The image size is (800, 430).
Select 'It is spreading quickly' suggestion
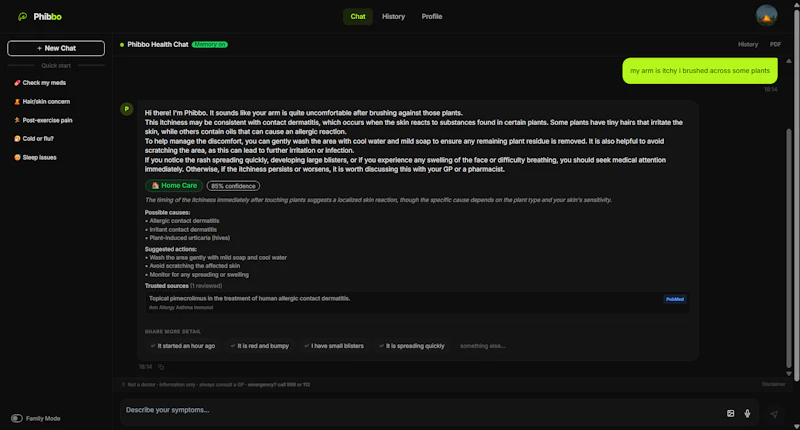click(412, 346)
